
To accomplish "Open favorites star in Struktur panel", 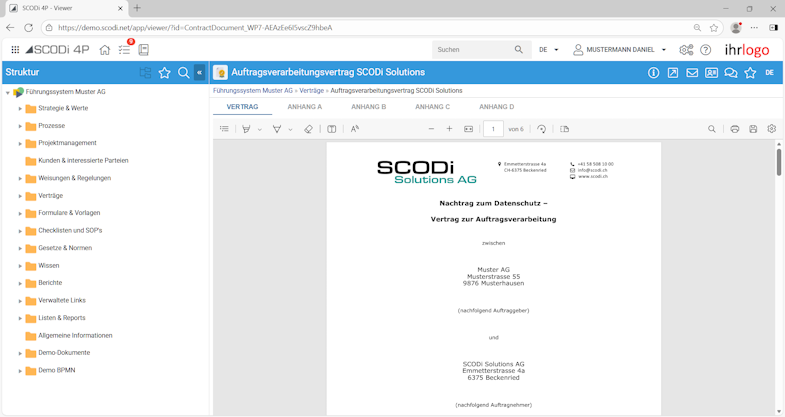I will [164, 73].
